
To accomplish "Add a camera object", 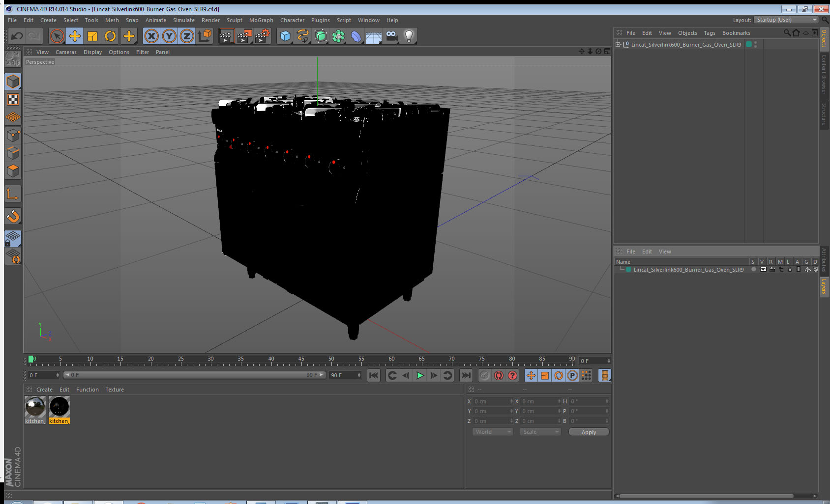I will click(391, 36).
